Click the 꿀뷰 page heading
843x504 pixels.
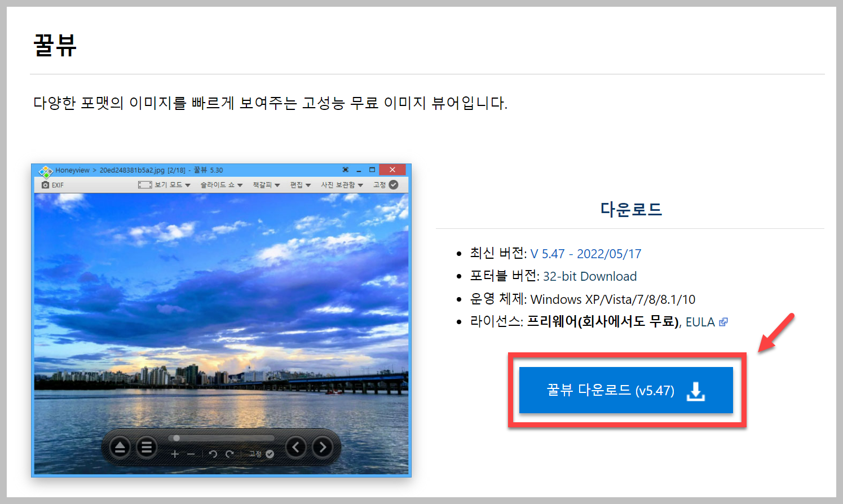(55, 45)
